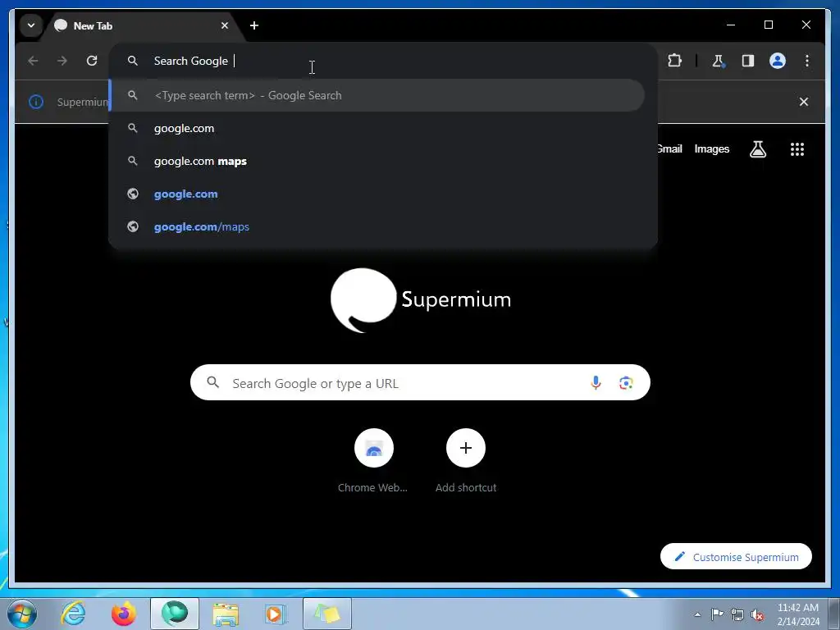Go forward to next page

coord(62,61)
